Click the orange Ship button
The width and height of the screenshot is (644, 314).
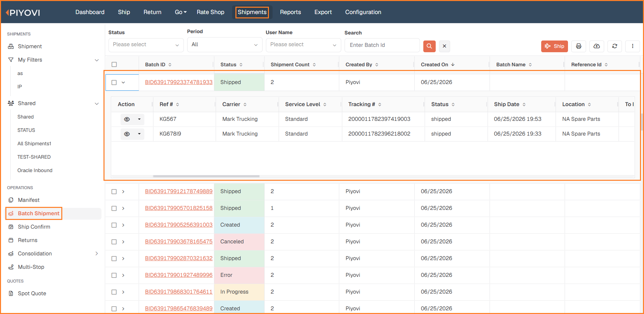click(554, 46)
